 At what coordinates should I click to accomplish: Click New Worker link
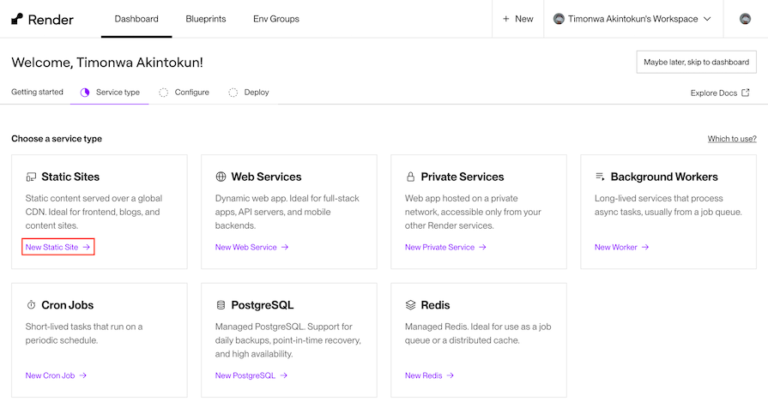(x=621, y=247)
